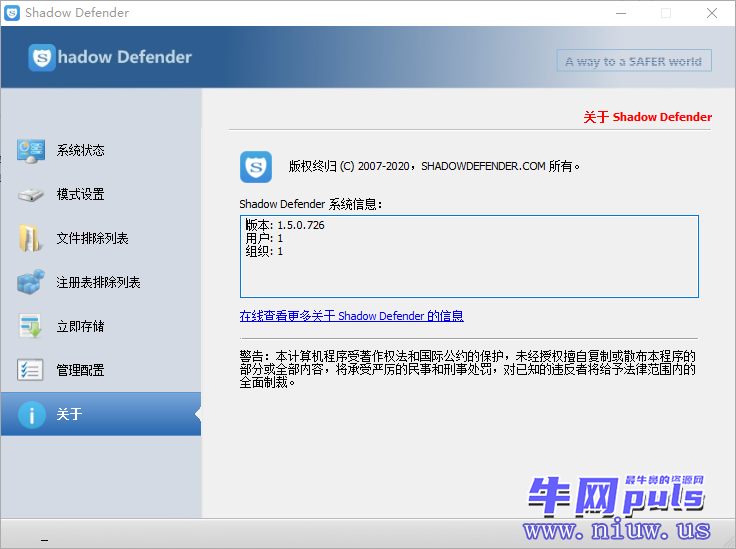Click the shield icon beside the copyright text
Viewport: 736px width, 549px height.
click(x=256, y=167)
